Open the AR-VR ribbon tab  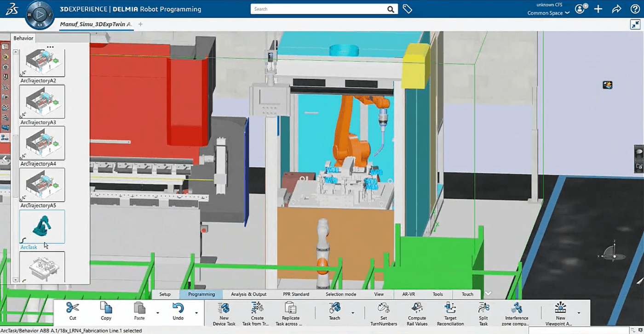[409, 294]
